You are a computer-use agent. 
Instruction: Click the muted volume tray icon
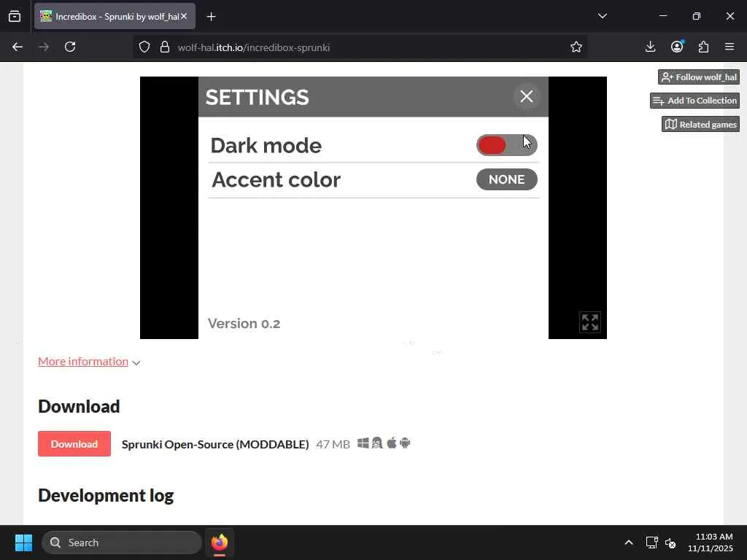670,542
